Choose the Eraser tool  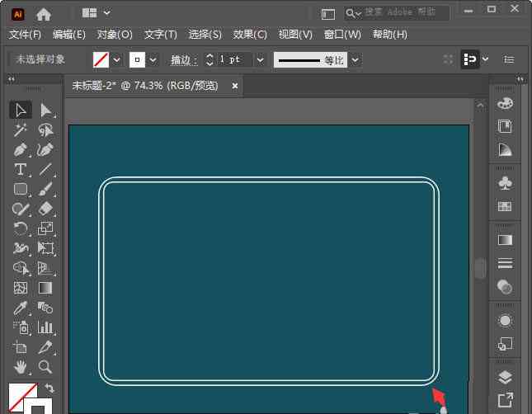click(x=45, y=209)
